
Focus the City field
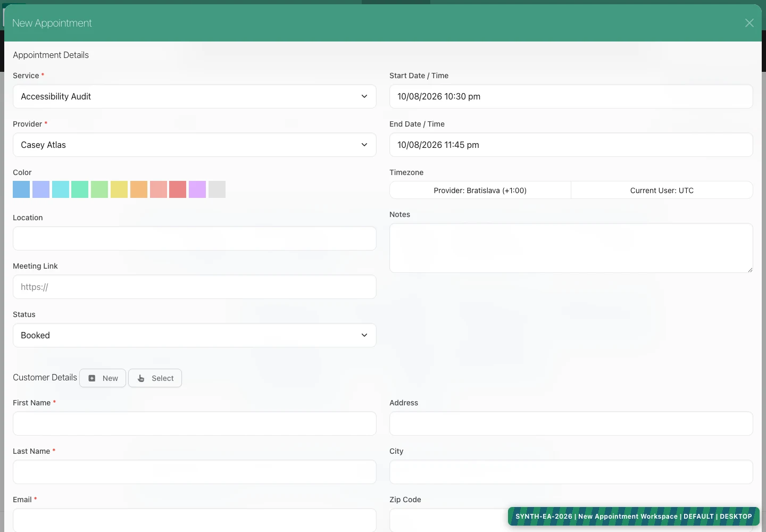(571, 472)
